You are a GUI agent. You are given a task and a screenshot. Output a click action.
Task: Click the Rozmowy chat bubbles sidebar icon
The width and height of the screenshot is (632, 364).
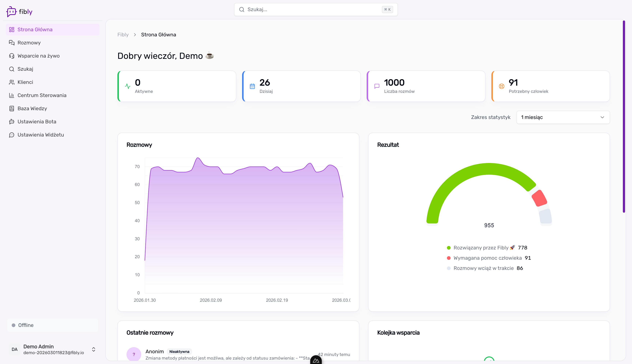(12, 43)
